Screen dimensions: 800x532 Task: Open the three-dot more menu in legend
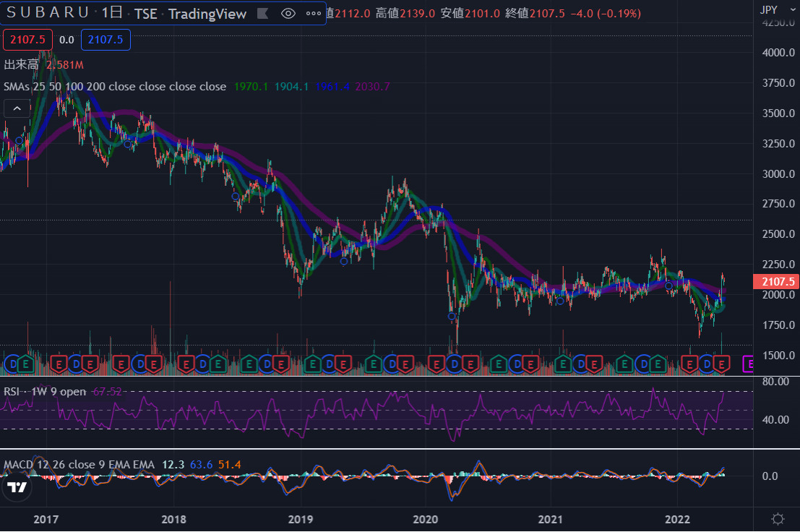click(x=313, y=13)
